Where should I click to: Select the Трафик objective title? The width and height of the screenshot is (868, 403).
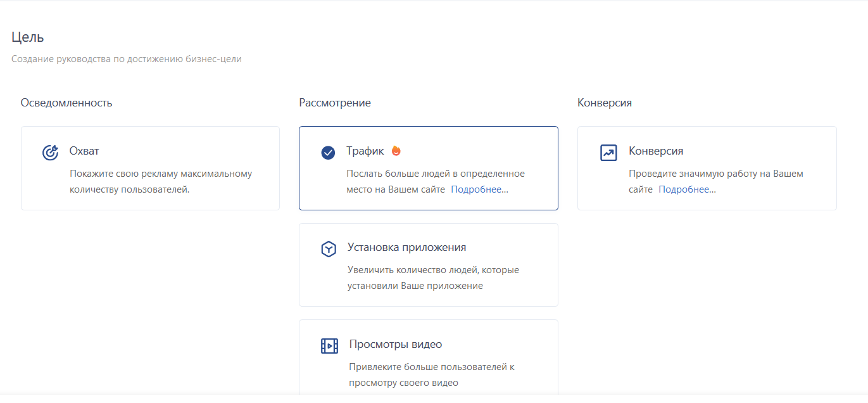pos(365,151)
